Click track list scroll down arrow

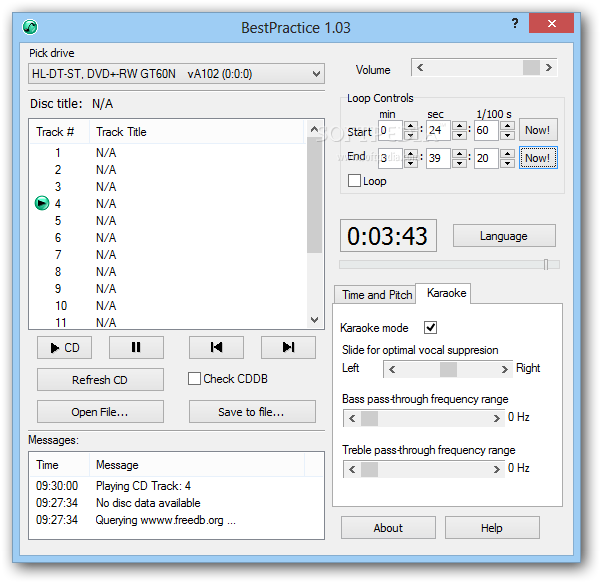coord(314,320)
